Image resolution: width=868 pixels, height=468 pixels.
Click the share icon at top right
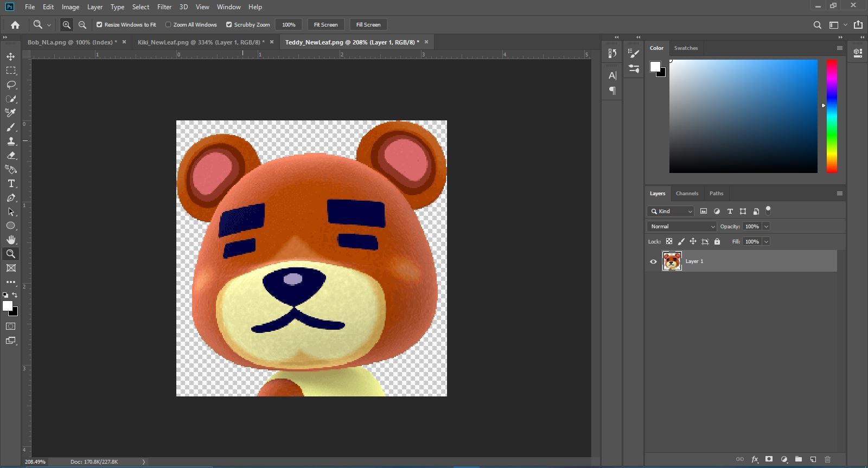(x=858, y=24)
